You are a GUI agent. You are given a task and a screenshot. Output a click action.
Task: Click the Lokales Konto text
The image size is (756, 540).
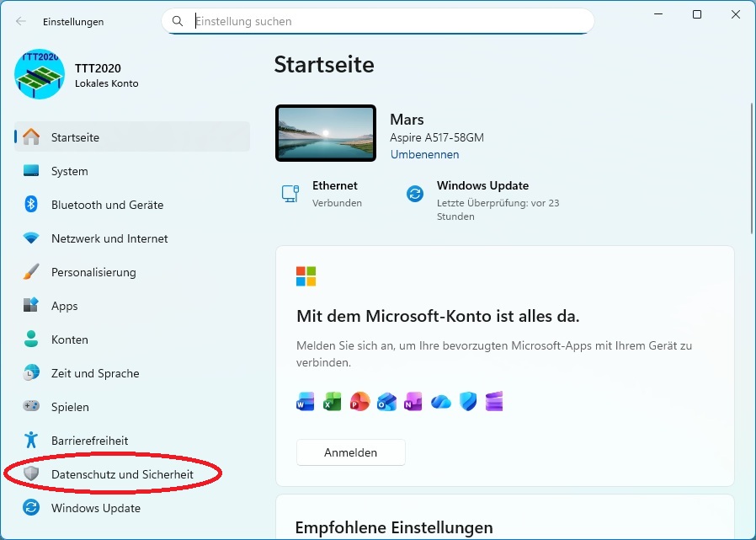coord(107,83)
